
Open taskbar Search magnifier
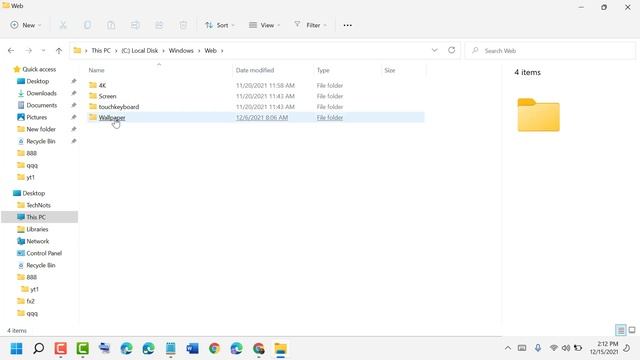tap(38, 349)
